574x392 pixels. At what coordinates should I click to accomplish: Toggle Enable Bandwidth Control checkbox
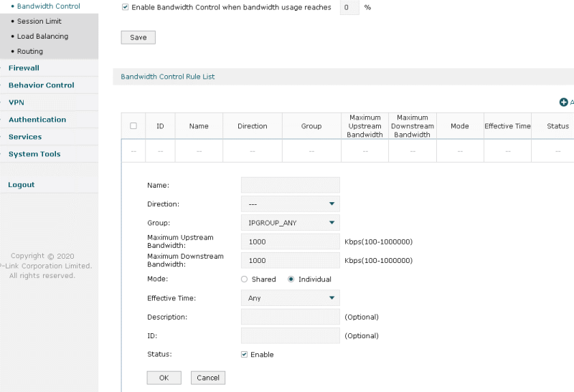(x=125, y=7)
